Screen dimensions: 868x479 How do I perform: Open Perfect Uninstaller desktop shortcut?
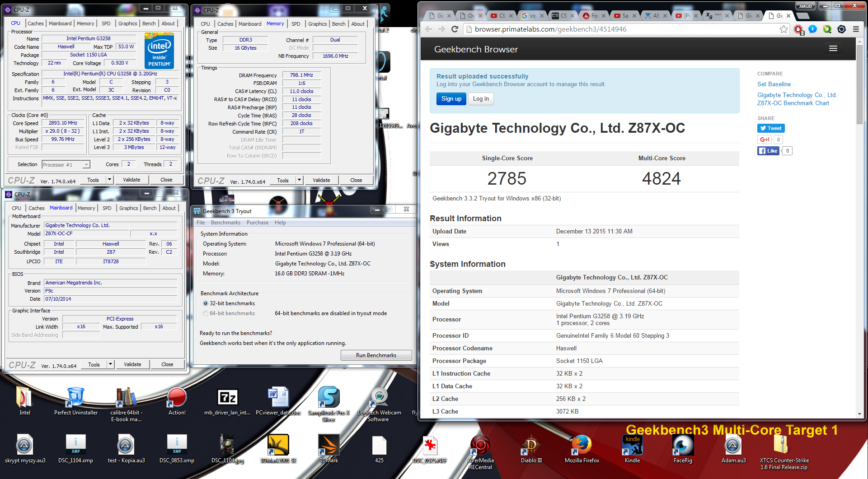(x=75, y=401)
